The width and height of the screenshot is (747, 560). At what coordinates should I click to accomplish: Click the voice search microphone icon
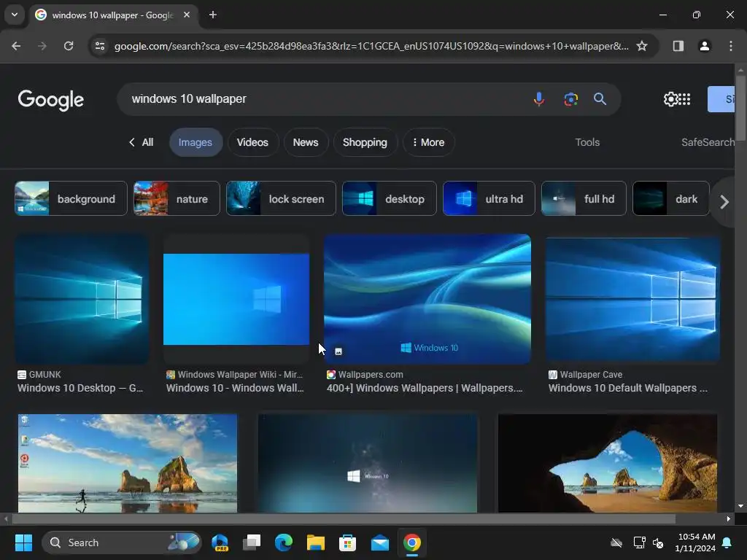(x=539, y=99)
